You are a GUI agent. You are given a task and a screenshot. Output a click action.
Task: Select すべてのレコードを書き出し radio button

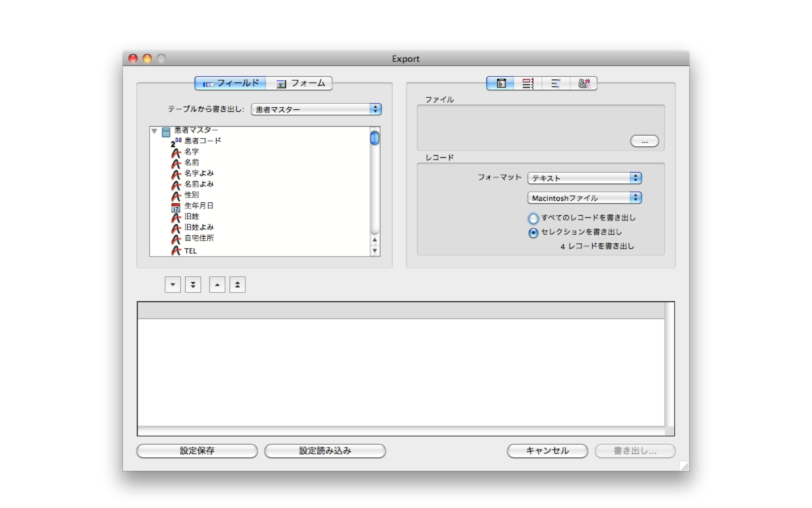(533, 218)
